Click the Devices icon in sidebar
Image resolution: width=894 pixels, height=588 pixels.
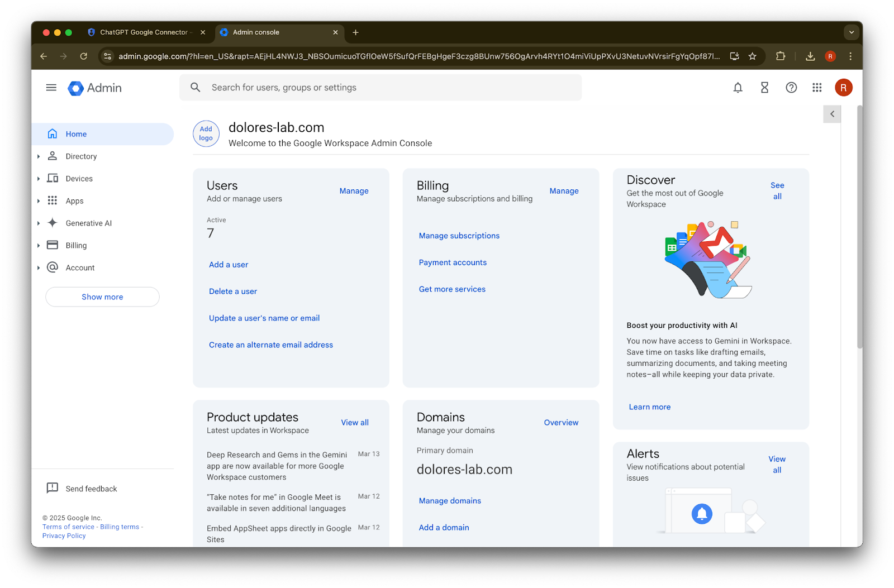click(x=53, y=179)
